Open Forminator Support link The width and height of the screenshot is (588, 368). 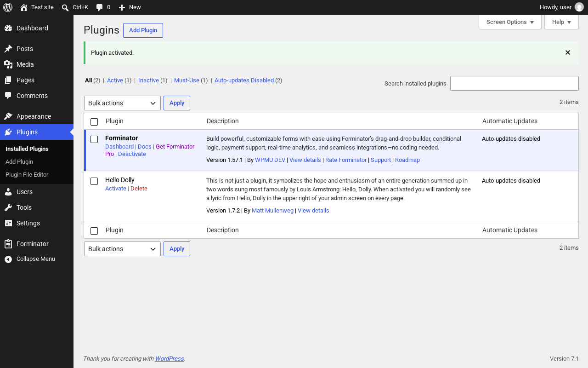(x=381, y=160)
